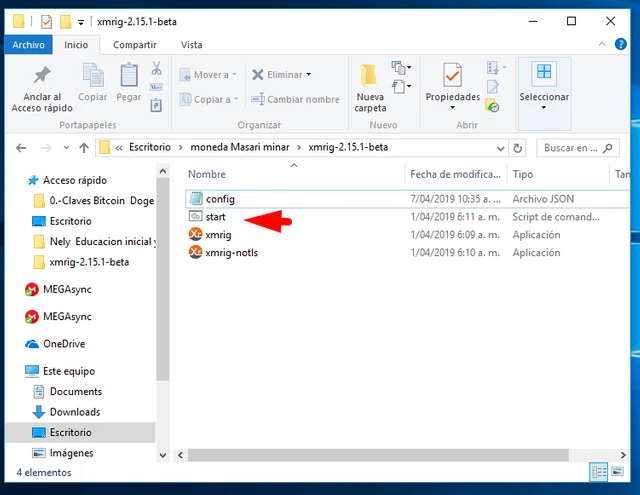Click the history icon in Abrir group

(x=492, y=106)
